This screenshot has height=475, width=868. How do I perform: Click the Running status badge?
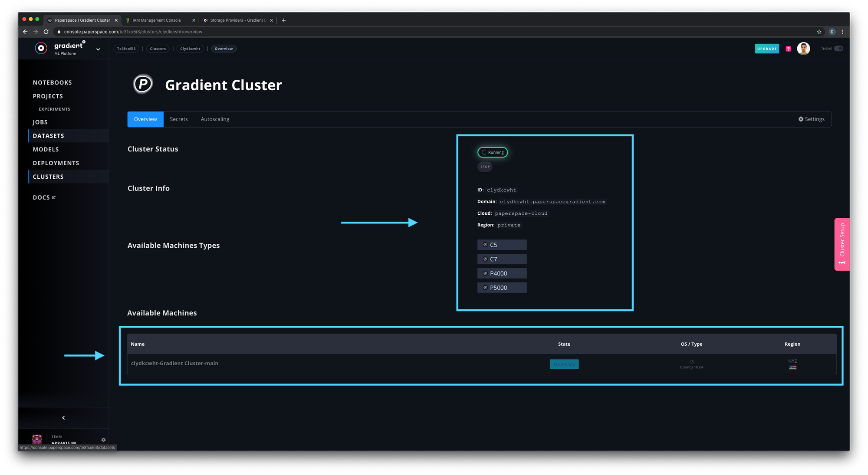point(493,152)
